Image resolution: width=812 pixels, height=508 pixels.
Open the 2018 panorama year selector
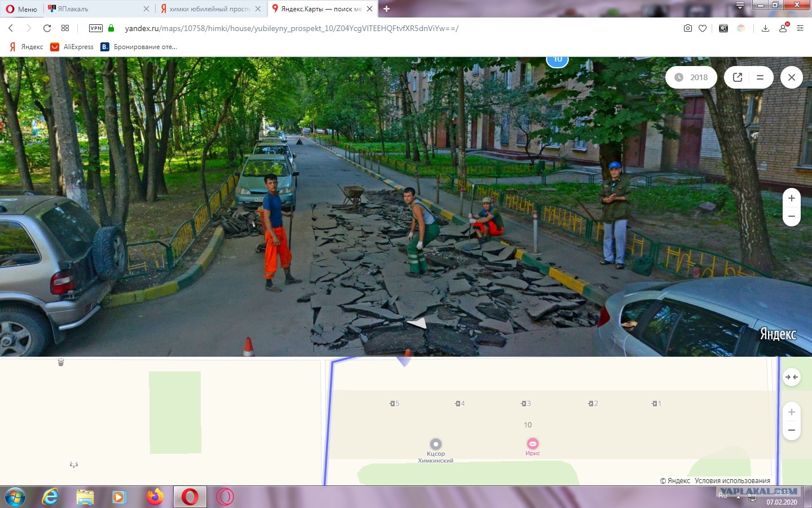(x=691, y=77)
